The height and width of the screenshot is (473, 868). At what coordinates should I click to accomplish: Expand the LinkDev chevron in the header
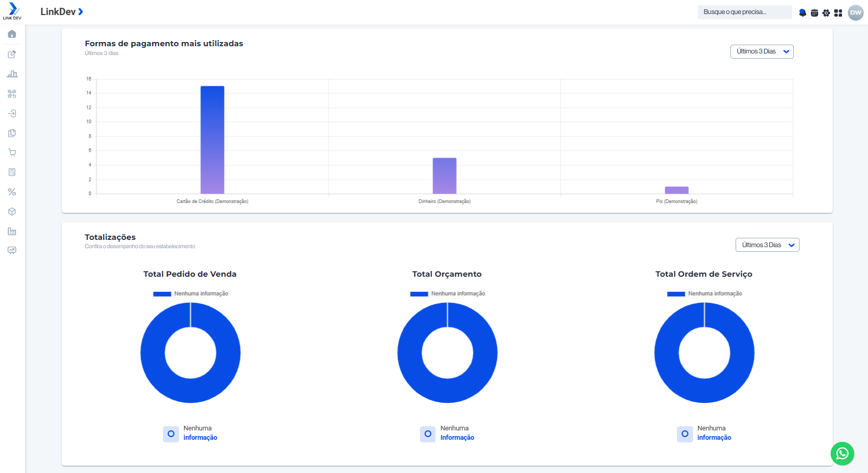[x=80, y=11]
